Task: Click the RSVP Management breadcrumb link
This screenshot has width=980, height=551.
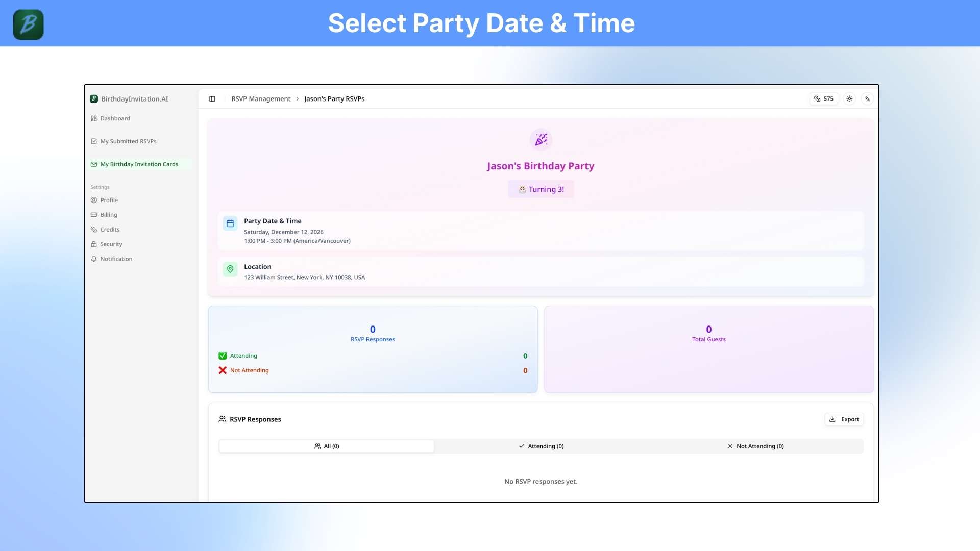Action: coord(261,99)
